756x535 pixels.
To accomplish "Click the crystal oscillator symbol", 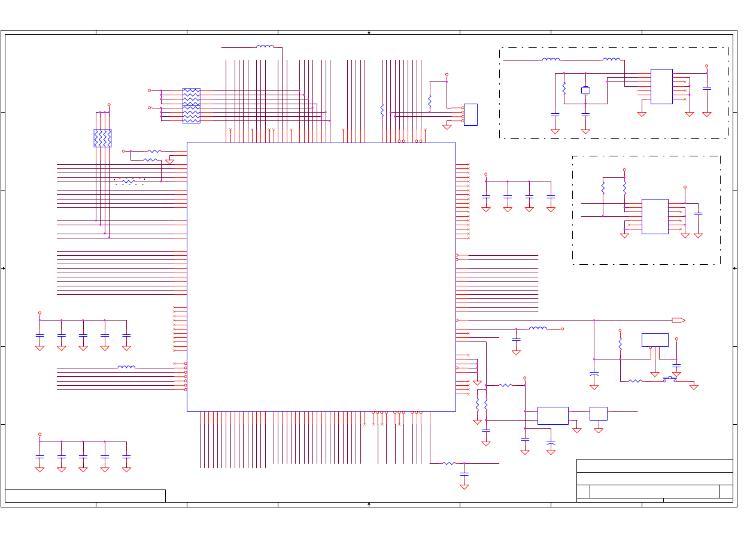I will 585,90.
